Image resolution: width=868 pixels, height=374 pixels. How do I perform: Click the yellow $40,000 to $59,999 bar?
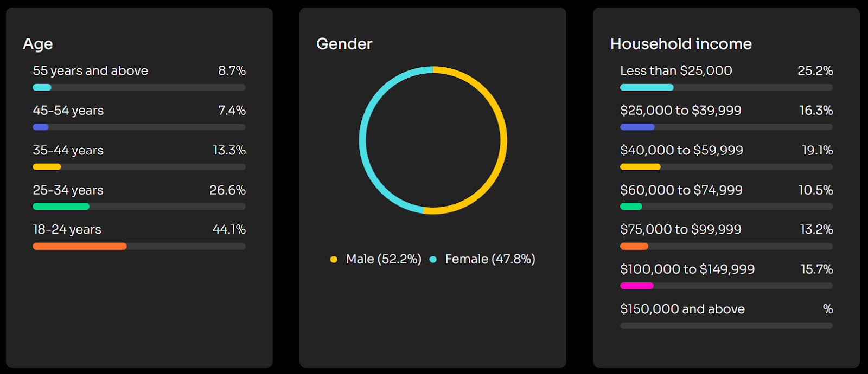point(640,167)
